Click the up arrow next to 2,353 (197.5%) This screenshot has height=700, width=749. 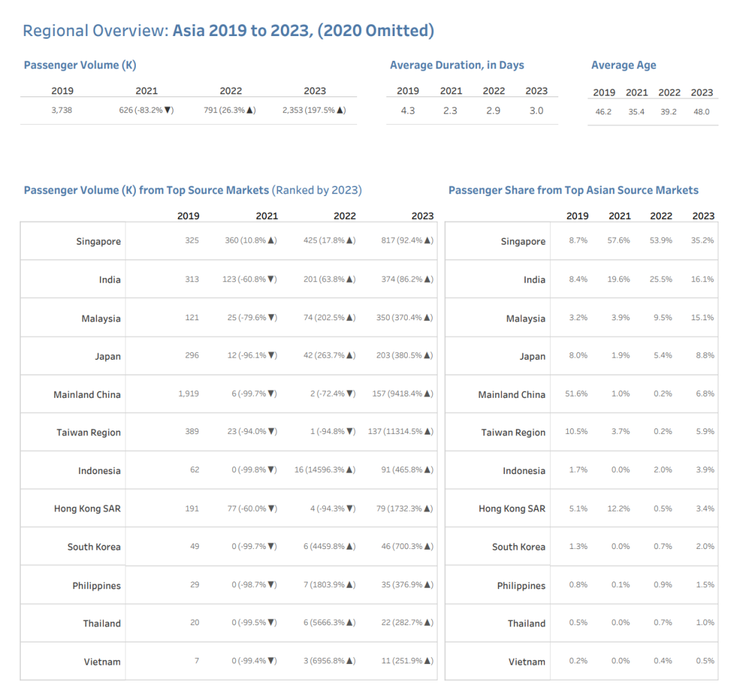tap(340, 110)
